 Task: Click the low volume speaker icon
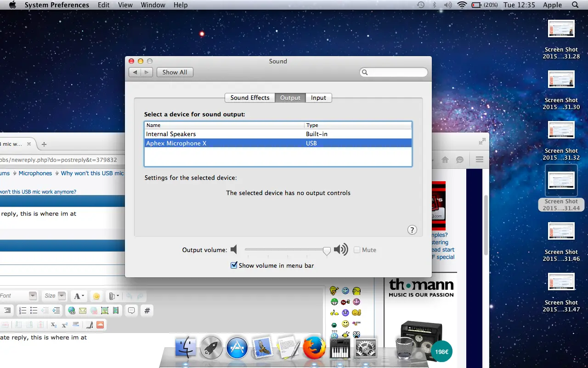[x=234, y=250]
